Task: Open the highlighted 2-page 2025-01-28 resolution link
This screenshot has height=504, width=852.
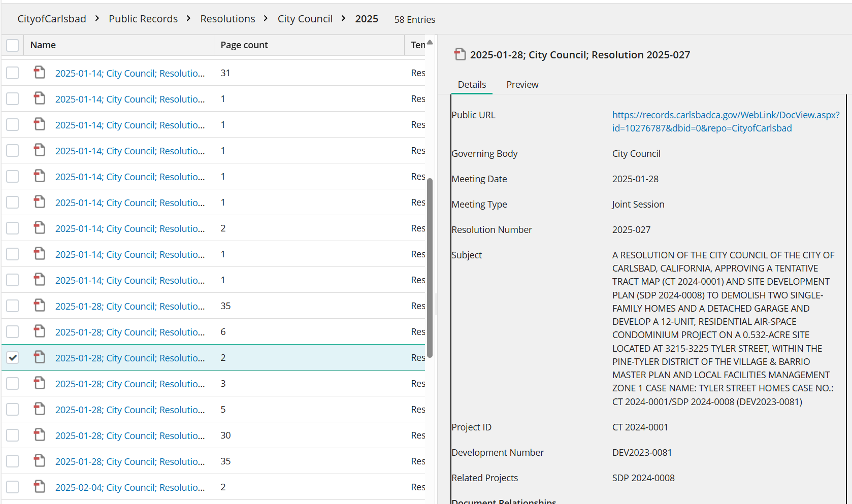Action: (x=130, y=358)
